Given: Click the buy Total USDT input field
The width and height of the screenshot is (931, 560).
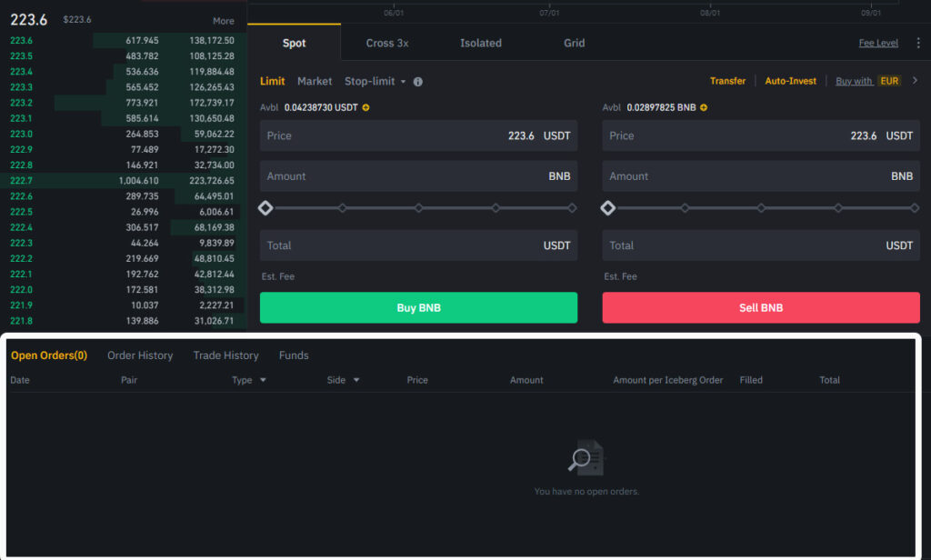Looking at the screenshot, I should click(418, 245).
